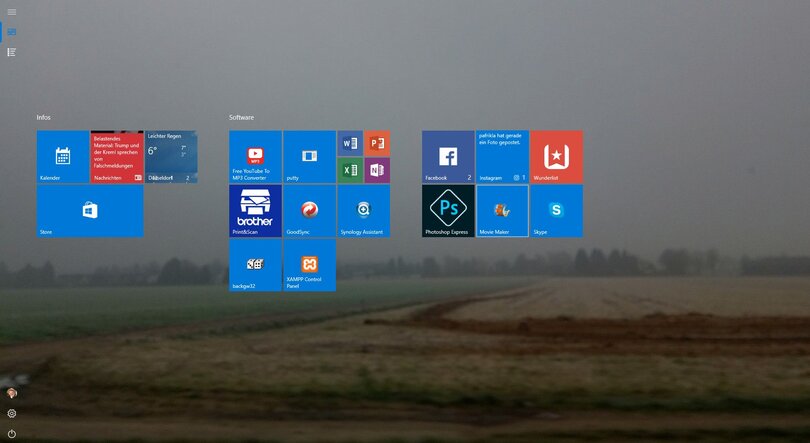Open the hamburger menu at top left

11,12
